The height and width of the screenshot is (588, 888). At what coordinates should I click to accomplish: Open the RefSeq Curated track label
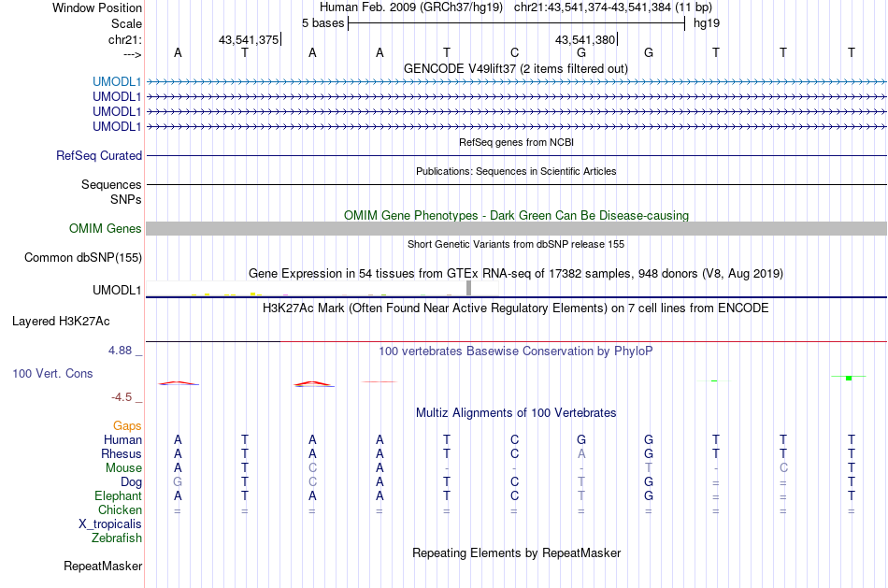point(99,155)
